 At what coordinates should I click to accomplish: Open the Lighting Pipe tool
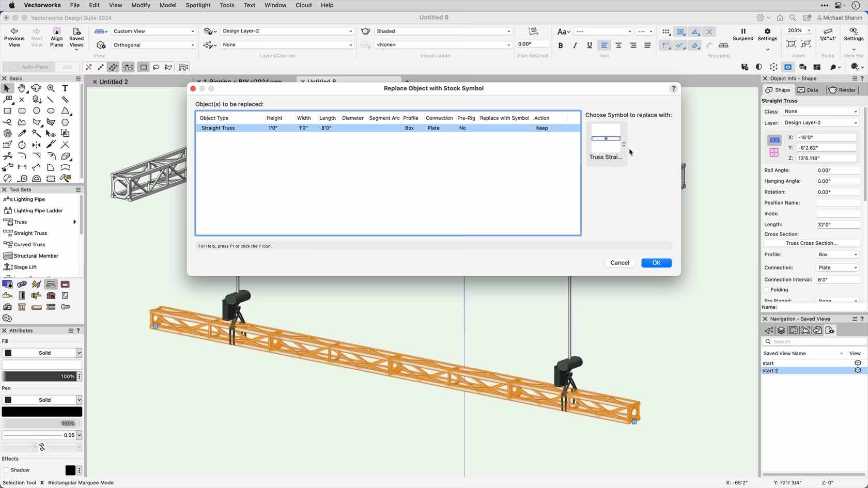pyautogui.click(x=27, y=199)
